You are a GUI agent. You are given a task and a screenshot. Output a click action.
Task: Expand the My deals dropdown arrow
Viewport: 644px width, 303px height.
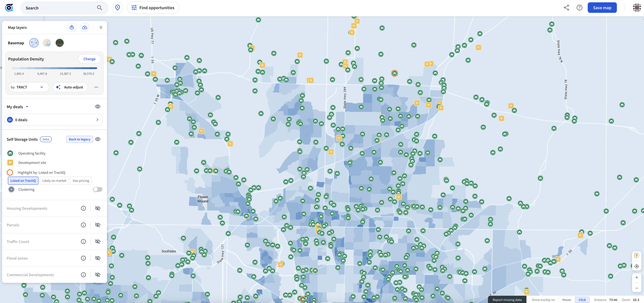click(27, 107)
